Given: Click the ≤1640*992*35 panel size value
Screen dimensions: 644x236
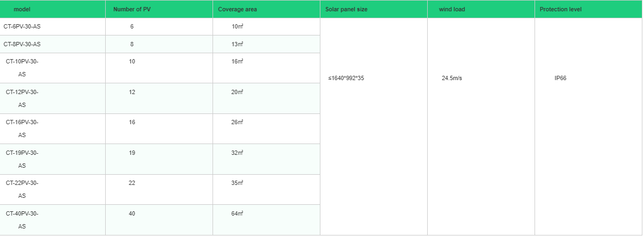Looking at the screenshot, I should [346, 78].
